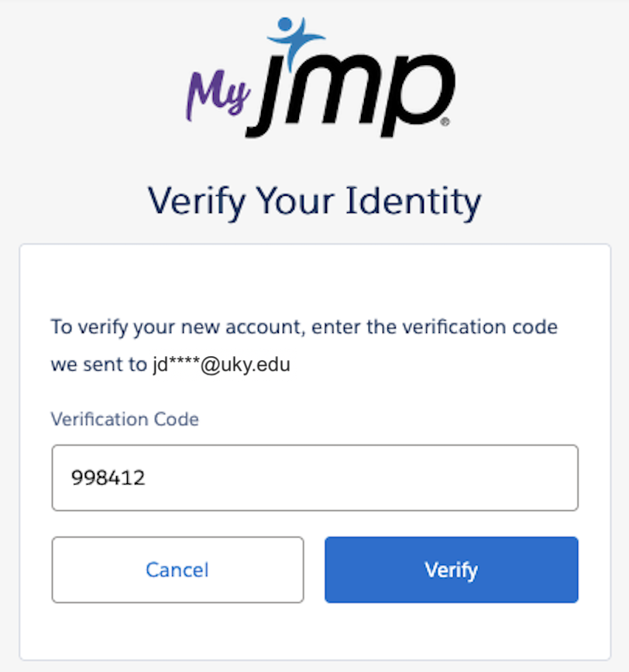This screenshot has width=629, height=672.
Task: Click empty space at right end of code field
Action: [x=527, y=478]
